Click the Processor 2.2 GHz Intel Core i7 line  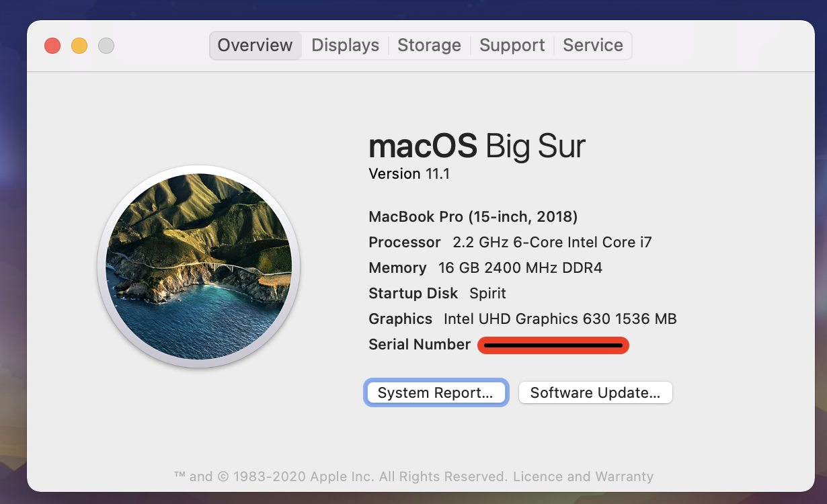510,243
